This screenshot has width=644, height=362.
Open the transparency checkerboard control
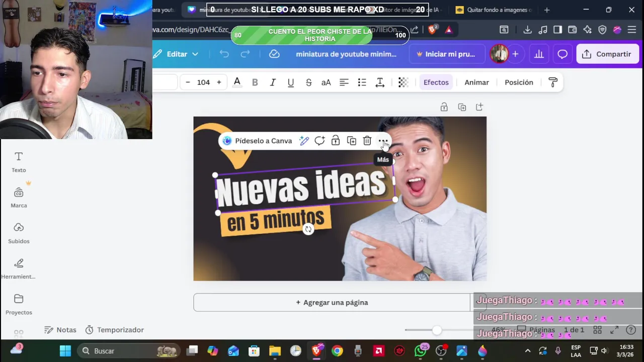403,82
